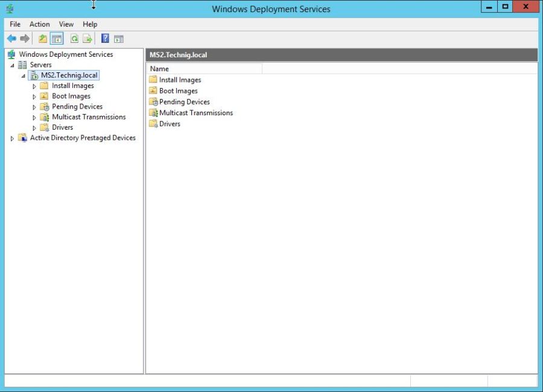The width and height of the screenshot is (543, 392).
Task: Toggle the Show/Hide Console Tree icon
Action: tap(57, 39)
